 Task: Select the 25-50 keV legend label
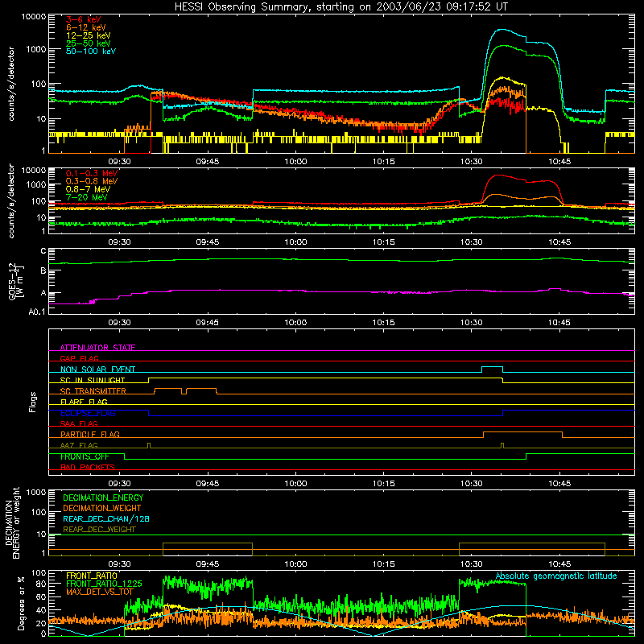tap(89, 43)
